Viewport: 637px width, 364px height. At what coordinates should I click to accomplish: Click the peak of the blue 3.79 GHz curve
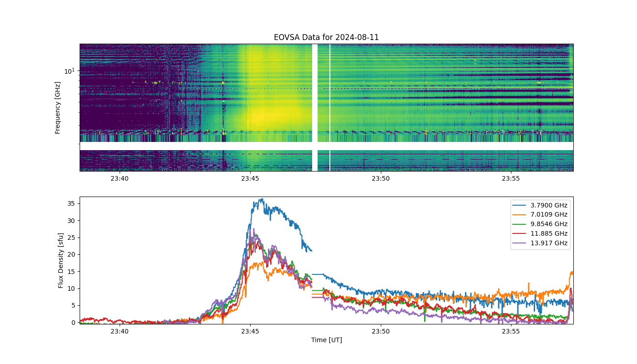(261, 199)
